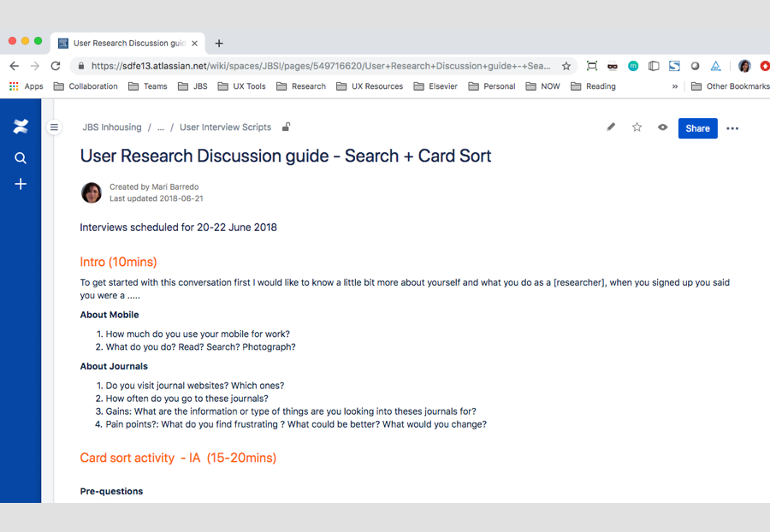
Task: Open search in the Confluence sidebar
Action: tap(21, 157)
